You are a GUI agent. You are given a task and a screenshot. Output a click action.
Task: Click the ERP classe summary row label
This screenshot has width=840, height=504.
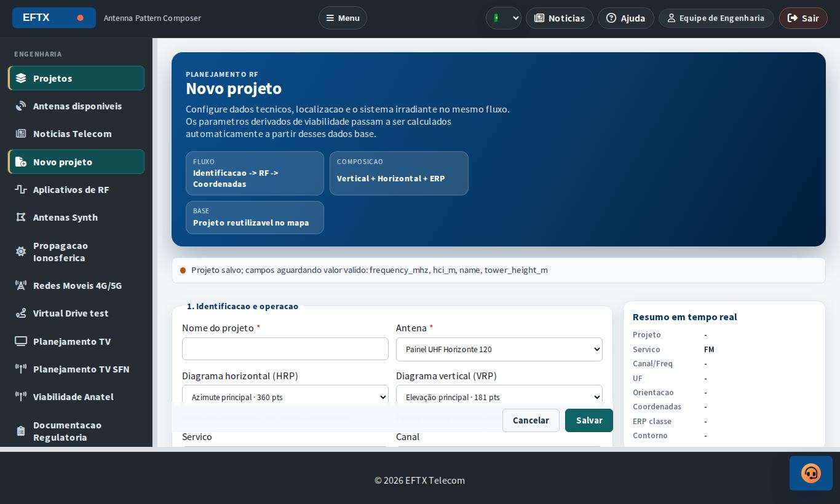pos(652,421)
